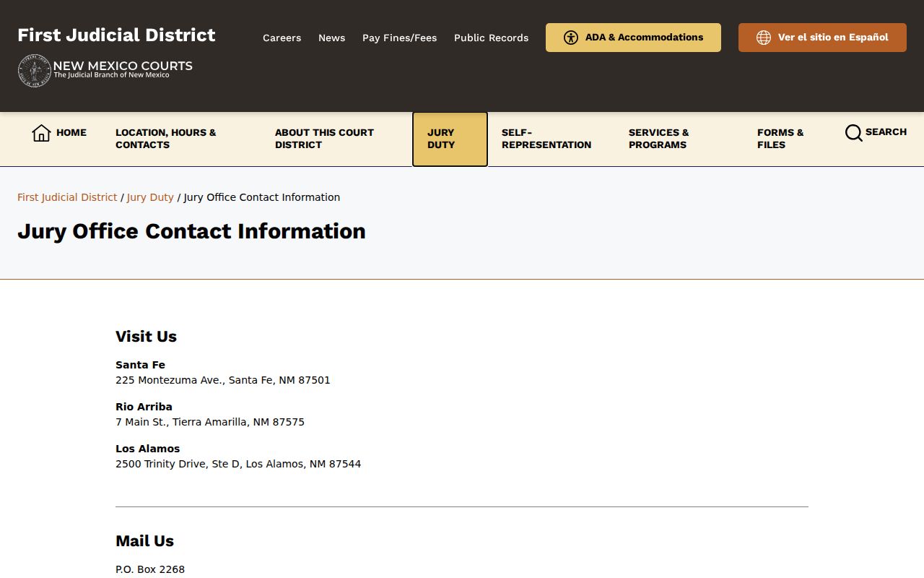Open Forms & Files menu
This screenshot has height=578, width=924.
tap(780, 139)
